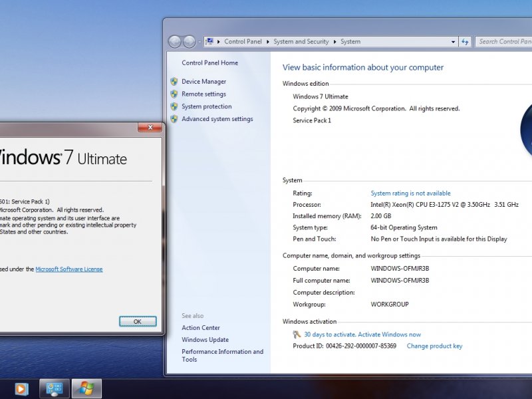Click the Windows flag taskbar button

86,389
